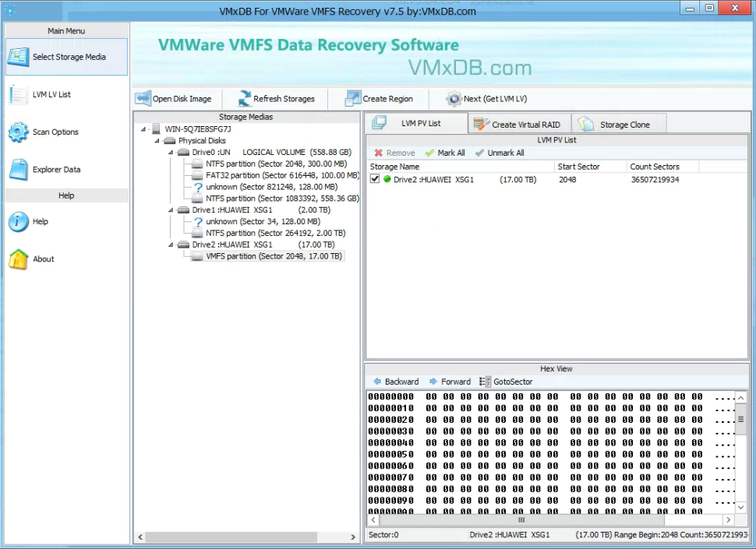Viewport: 756px width, 549px height.
Task: Click the red Remove X icon
Action: (379, 153)
